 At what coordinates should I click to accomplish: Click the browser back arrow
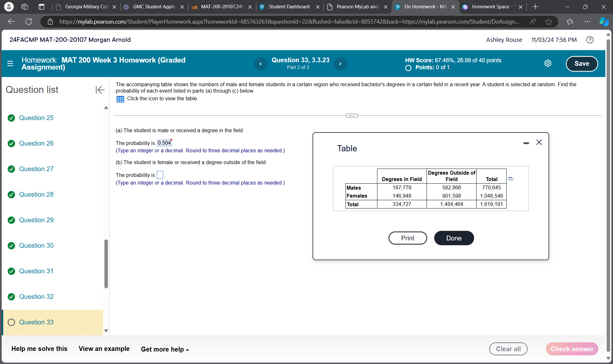tap(11, 22)
